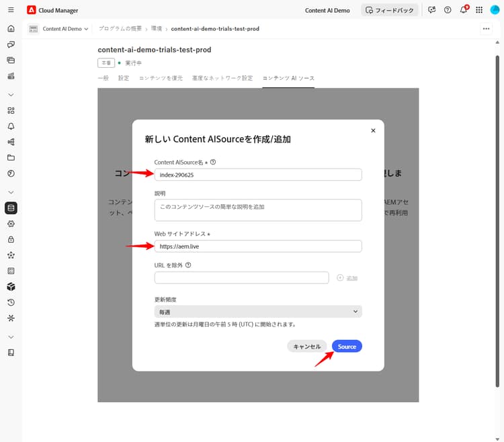Screen dimensions: 504x442
Task: Open the pie chart reports sidebar icon
Action: 11,173
